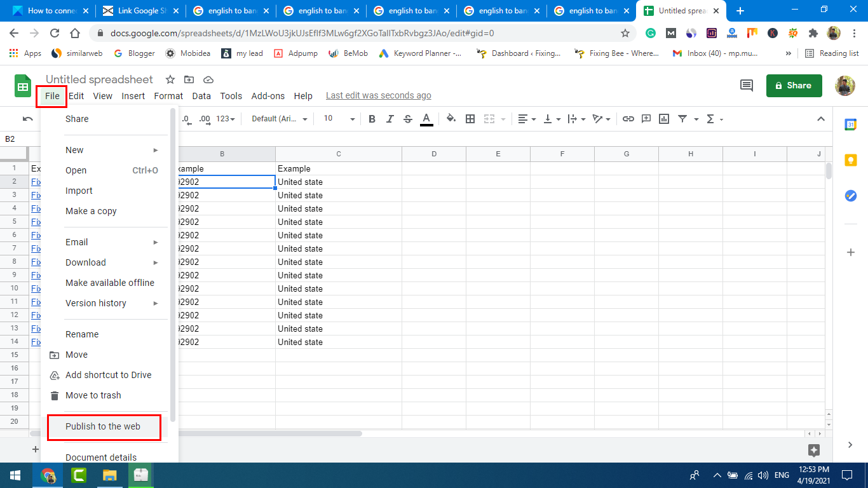Insert a link using the toolbar icon
Screen dimensions: 868x488
[628, 119]
